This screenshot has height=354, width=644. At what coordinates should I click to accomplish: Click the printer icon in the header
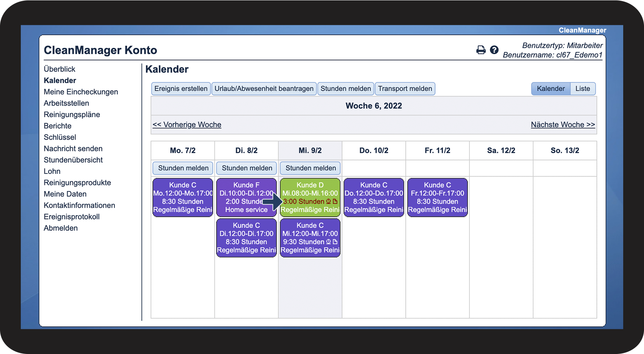[x=481, y=50]
